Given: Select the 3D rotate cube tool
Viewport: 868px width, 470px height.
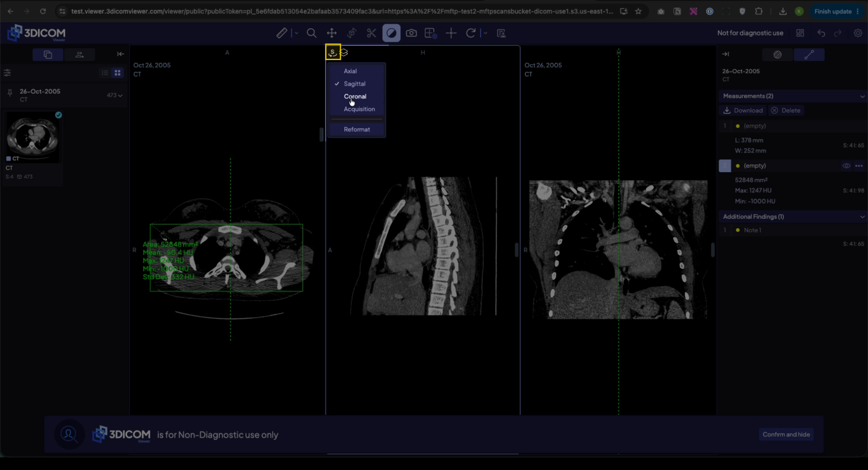Looking at the screenshot, I should (351, 33).
